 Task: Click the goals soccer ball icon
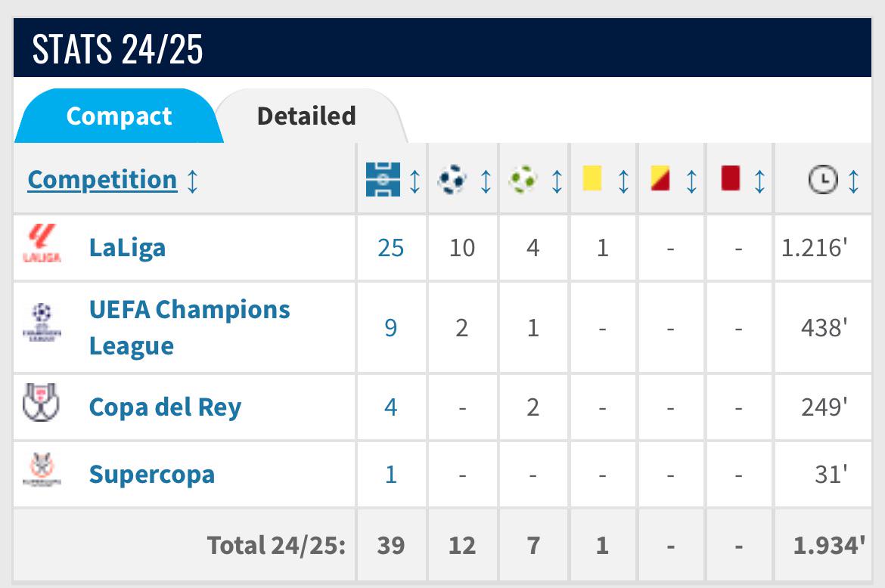(452, 179)
